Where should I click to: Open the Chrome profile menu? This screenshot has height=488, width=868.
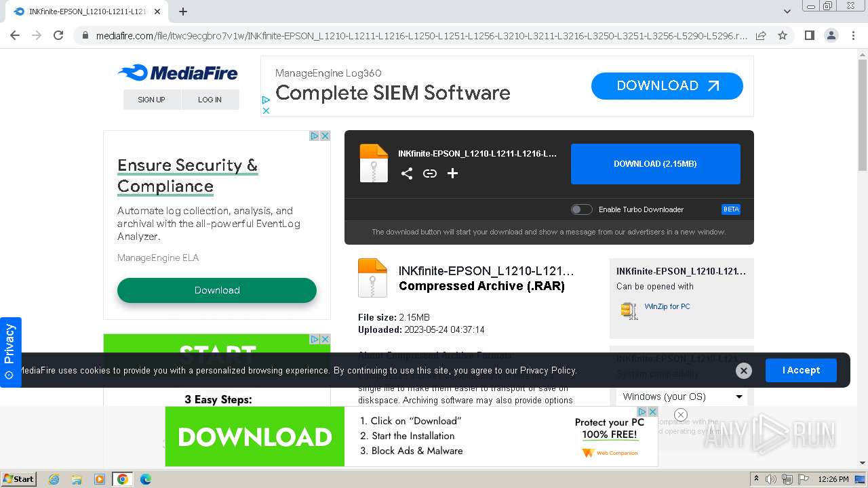tap(831, 35)
